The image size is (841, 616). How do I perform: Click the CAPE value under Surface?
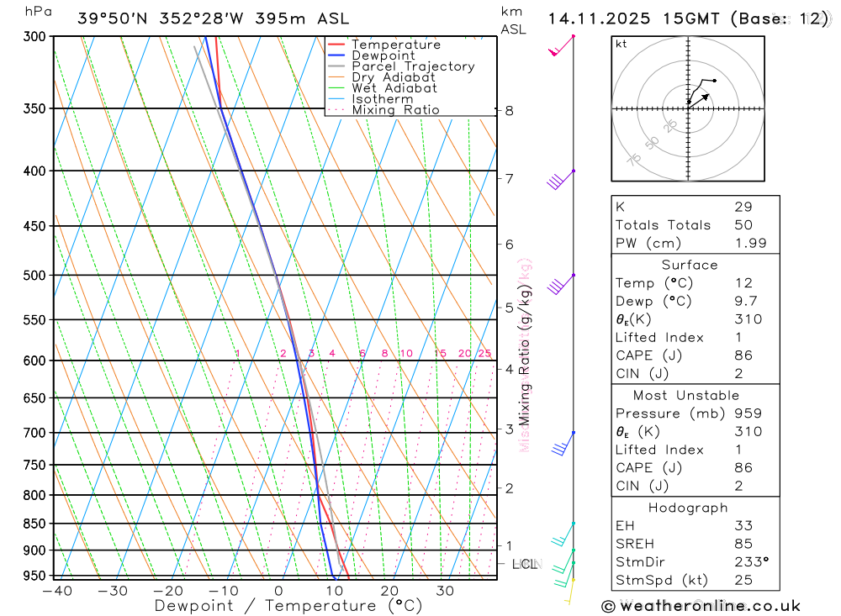click(743, 355)
